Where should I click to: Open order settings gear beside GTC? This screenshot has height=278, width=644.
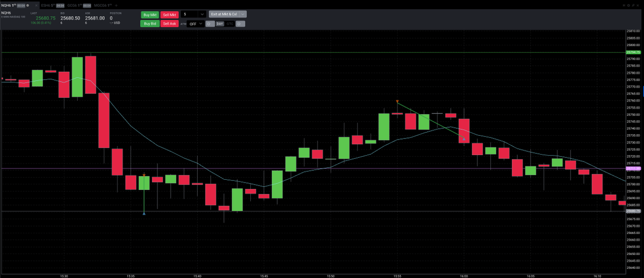point(240,24)
